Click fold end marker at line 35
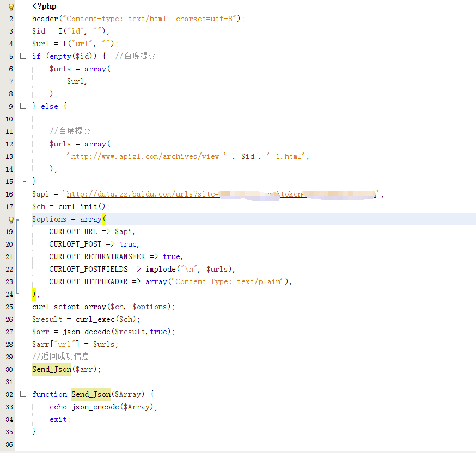This screenshot has width=476, height=453. point(23,431)
